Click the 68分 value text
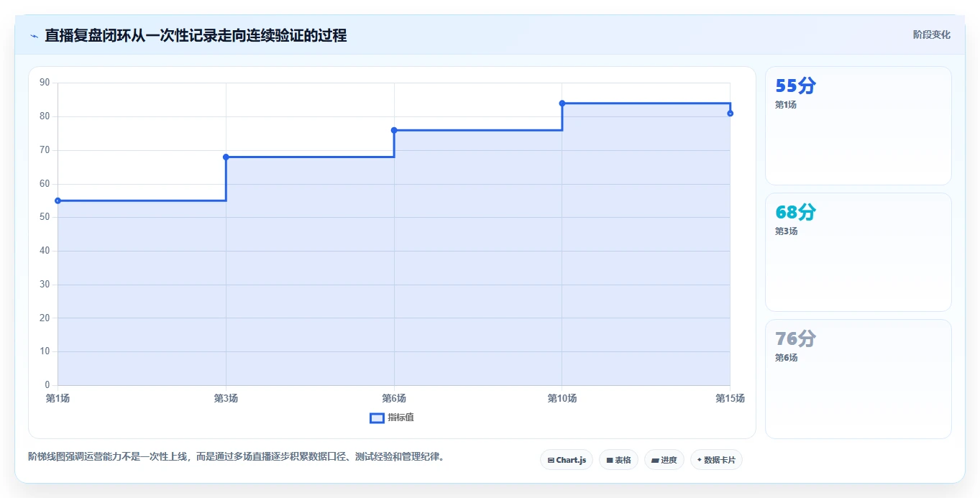The height and width of the screenshot is (498, 980). [795, 213]
